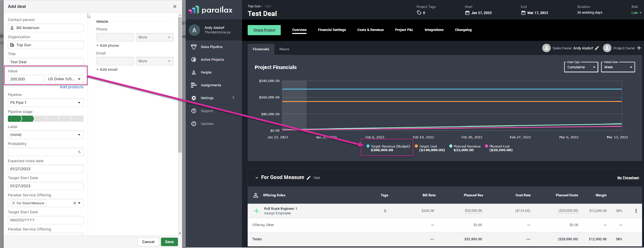Open the currency dropdown US Dollar
The width and height of the screenshot is (644, 248).
[64, 79]
